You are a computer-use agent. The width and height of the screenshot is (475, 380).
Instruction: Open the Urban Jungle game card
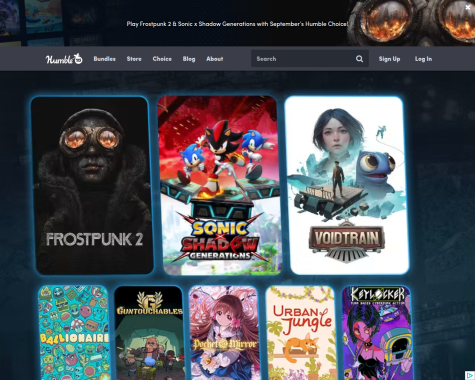(301, 333)
